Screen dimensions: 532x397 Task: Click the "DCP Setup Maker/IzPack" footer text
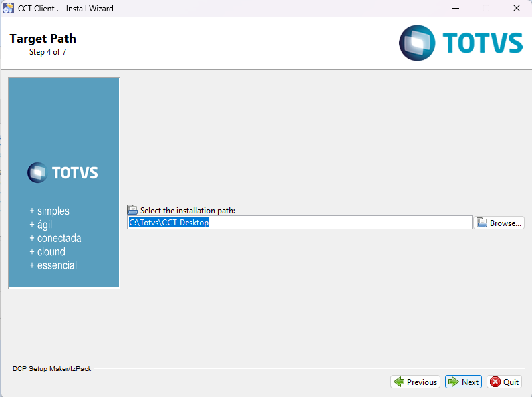[x=52, y=368]
